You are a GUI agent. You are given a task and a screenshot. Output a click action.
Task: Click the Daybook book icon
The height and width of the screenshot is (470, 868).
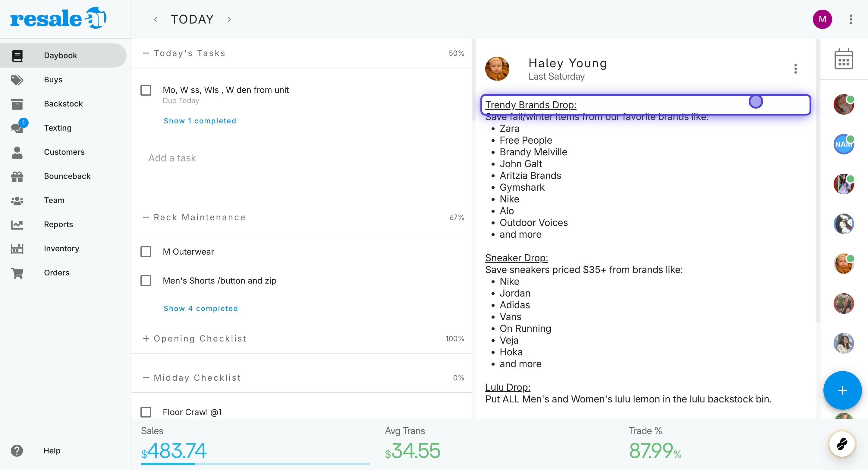[x=17, y=56]
